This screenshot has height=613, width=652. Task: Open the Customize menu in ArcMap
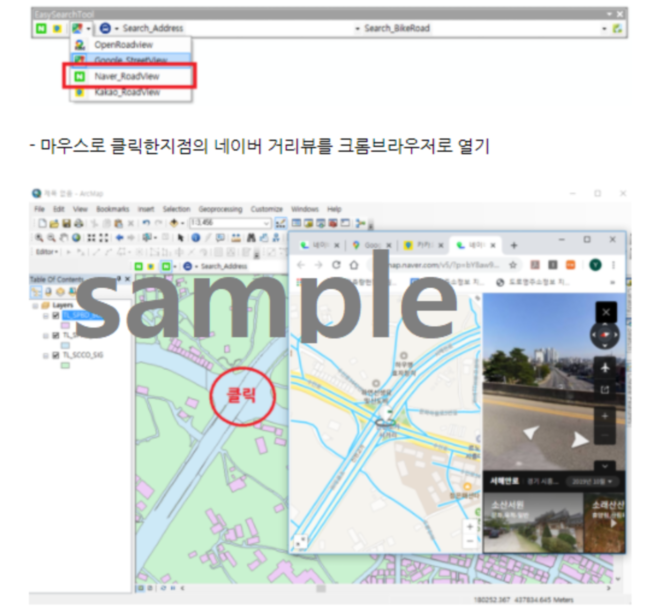[266, 209]
